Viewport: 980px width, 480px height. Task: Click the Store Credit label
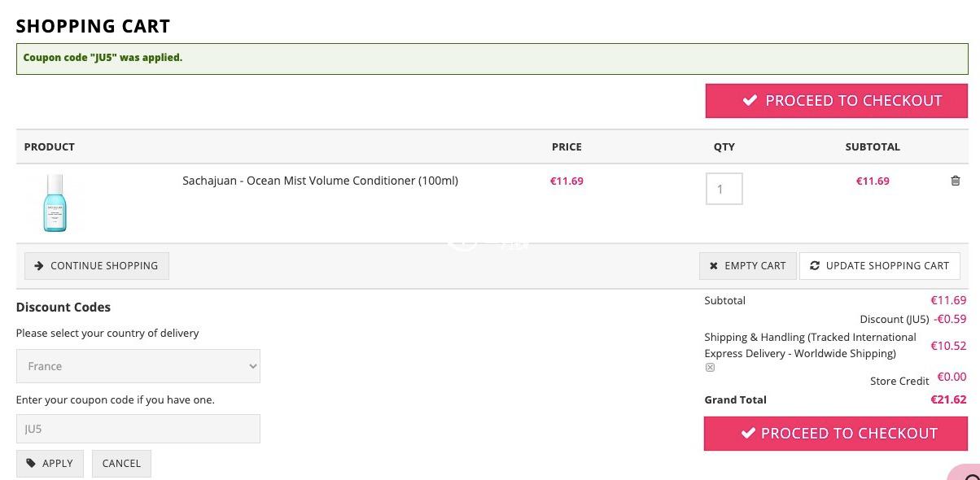[899, 382]
